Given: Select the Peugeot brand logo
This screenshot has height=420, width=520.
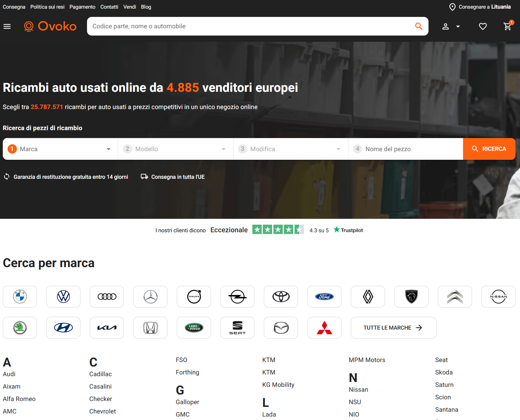Looking at the screenshot, I should tap(412, 296).
